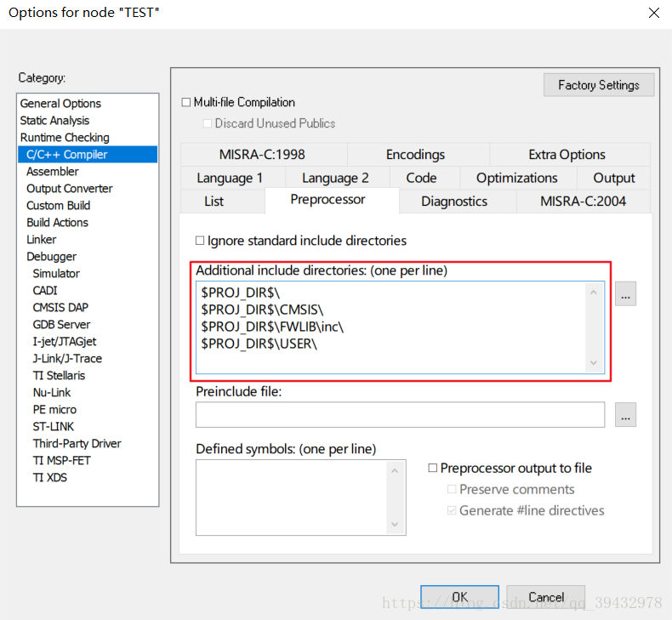
Task: Close the Options dialog window
Action: pyautogui.click(x=653, y=13)
